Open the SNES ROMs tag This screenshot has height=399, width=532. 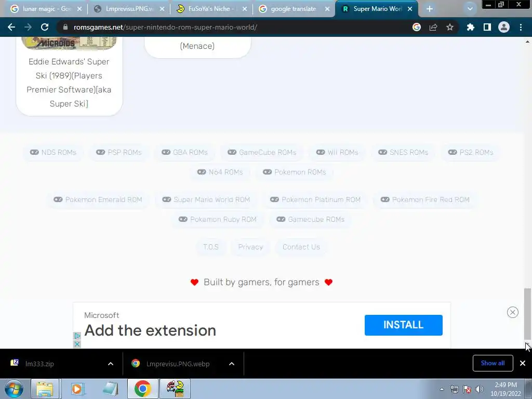(x=403, y=152)
